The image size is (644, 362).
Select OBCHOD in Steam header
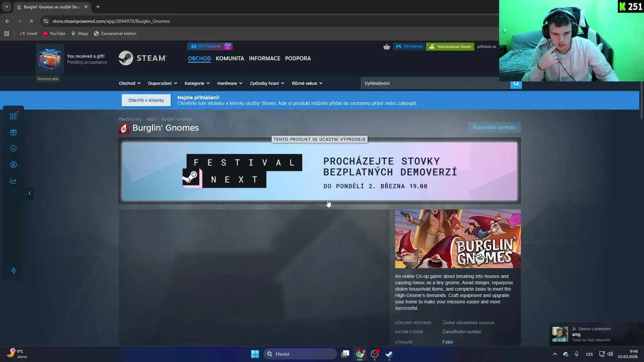199,58
